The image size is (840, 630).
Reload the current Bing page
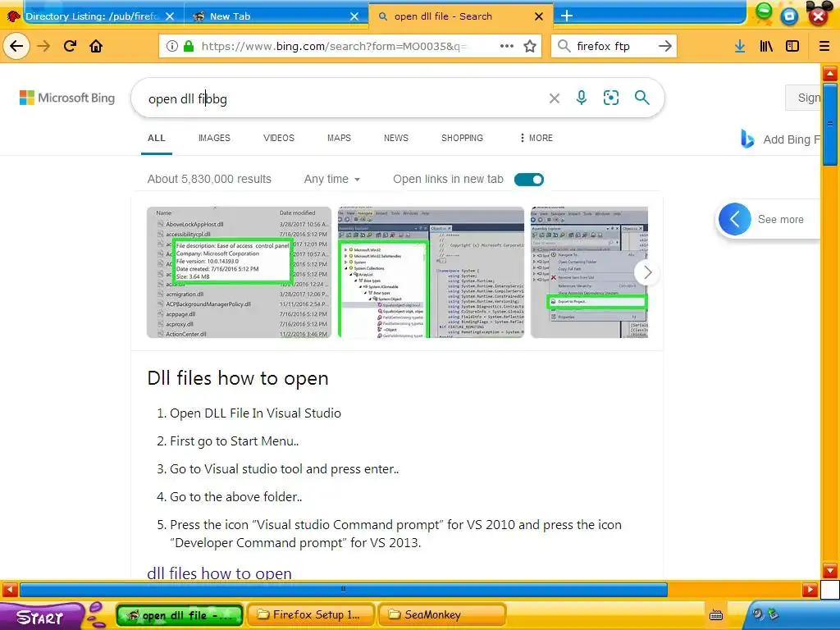pyautogui.click(x=71, y=46)
